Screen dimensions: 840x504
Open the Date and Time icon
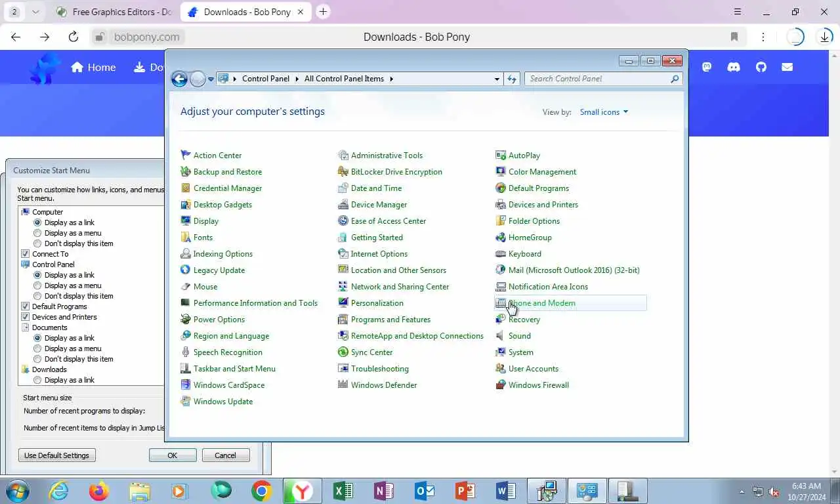[x=343, y=188]
